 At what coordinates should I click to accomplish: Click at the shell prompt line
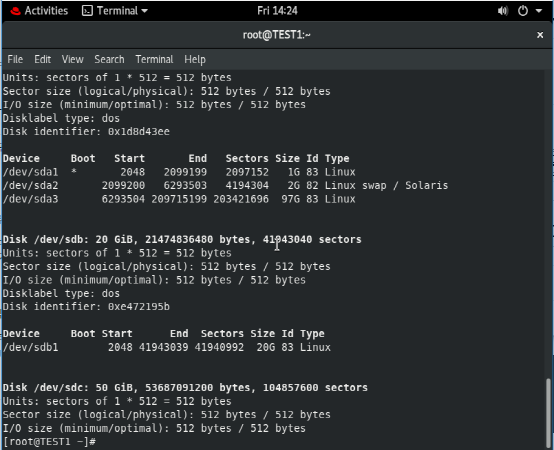pyautogui.click(x=49, y=442)
